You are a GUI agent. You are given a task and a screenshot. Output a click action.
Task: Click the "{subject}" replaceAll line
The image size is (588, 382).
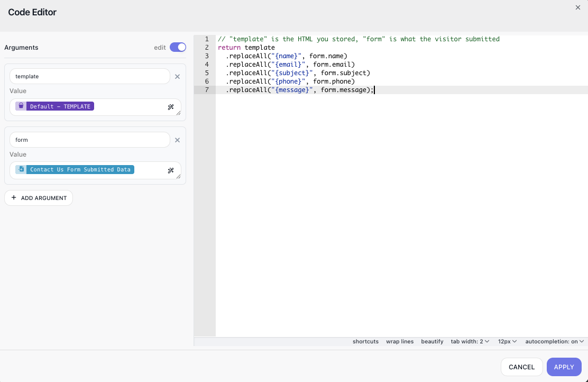click(x=298, y=73)
